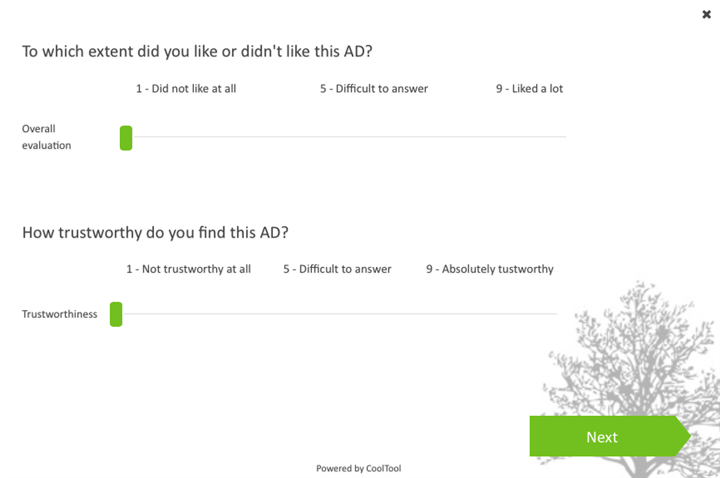
Task: Click the Trustworthiness slider handle
Action: [116, 314]
